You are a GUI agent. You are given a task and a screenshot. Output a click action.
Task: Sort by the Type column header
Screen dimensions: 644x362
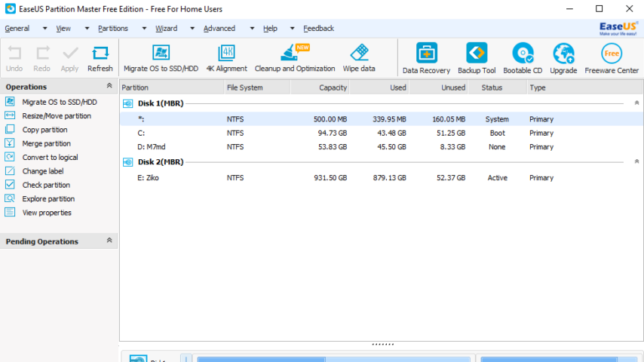tap(585, 87)
